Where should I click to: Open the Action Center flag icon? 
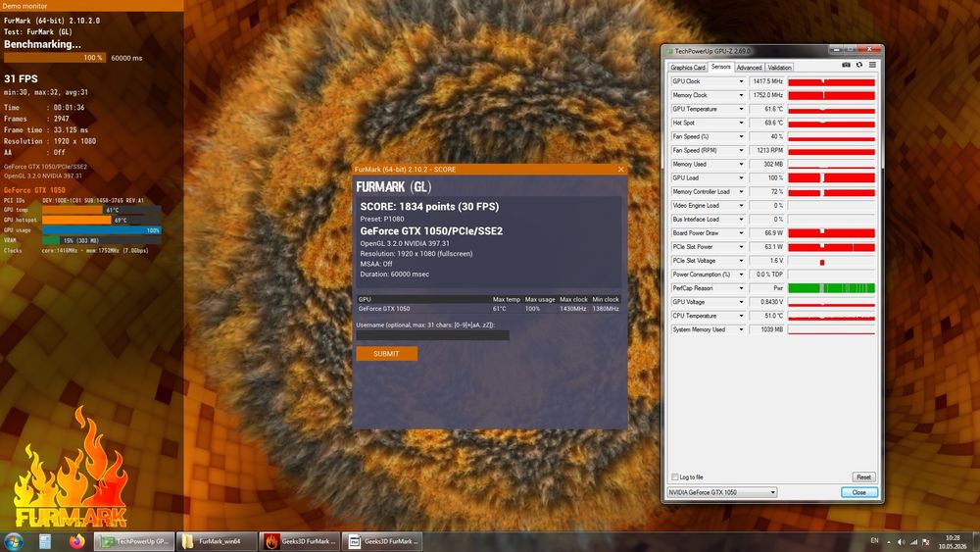tap(926, 541)
